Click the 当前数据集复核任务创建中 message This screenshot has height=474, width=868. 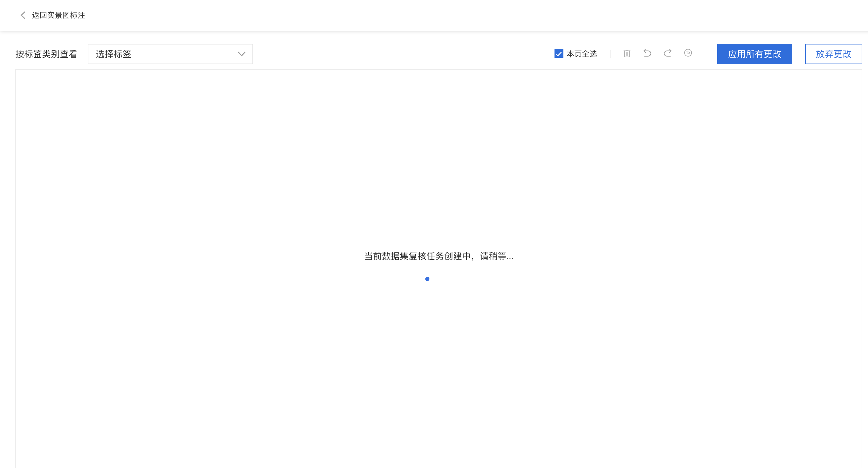439,256
